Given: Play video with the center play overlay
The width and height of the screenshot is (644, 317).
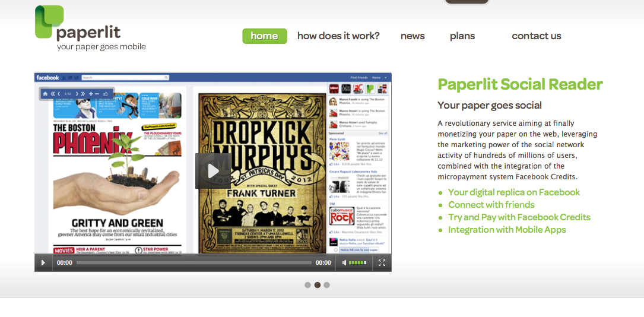Looking at the screenshot, I should [212, 171].
